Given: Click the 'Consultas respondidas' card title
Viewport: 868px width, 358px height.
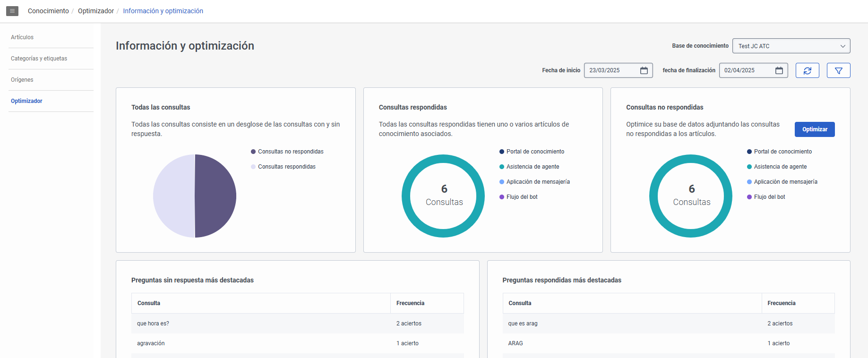Looking at the screenshot, I should coord(413,107).
